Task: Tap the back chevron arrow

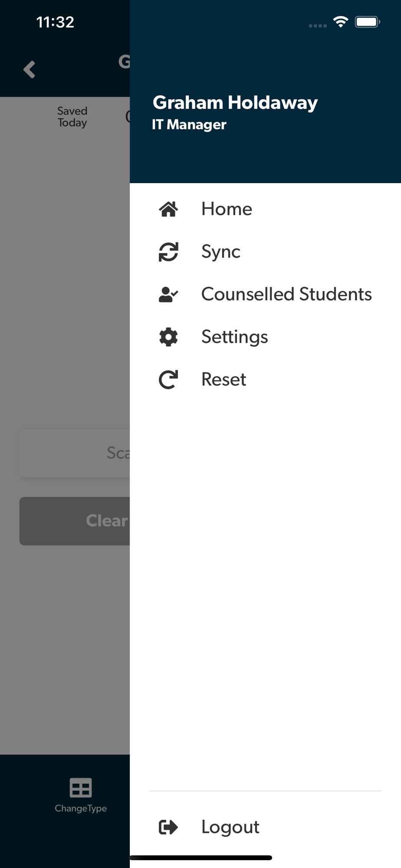Action: coord(29,69)
